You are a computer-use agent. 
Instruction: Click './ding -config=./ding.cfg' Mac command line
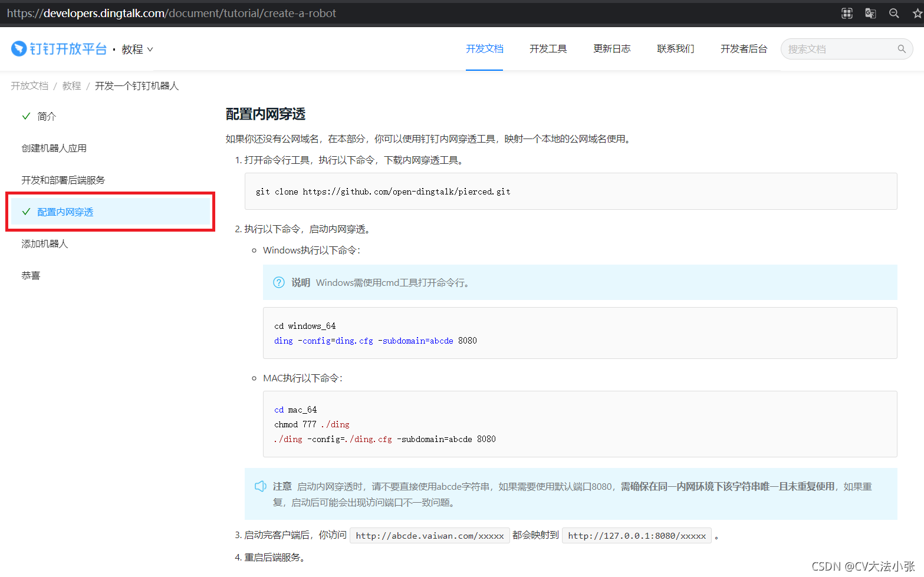[385, 439]
